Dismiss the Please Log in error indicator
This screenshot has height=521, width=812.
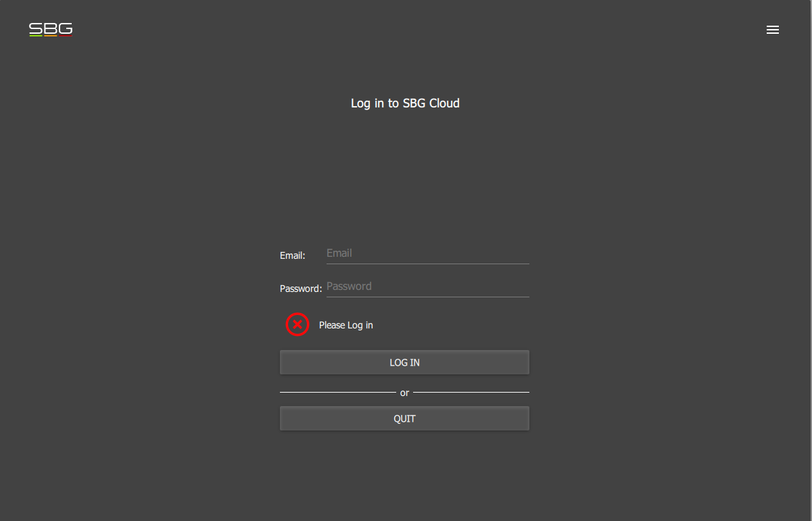(297, 324)
